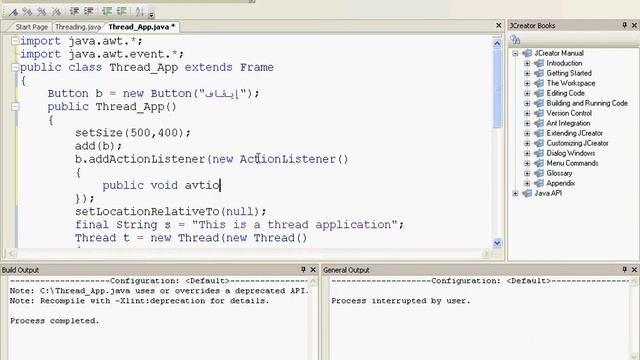Click the editor scroll down arrow

pos(497,243)
